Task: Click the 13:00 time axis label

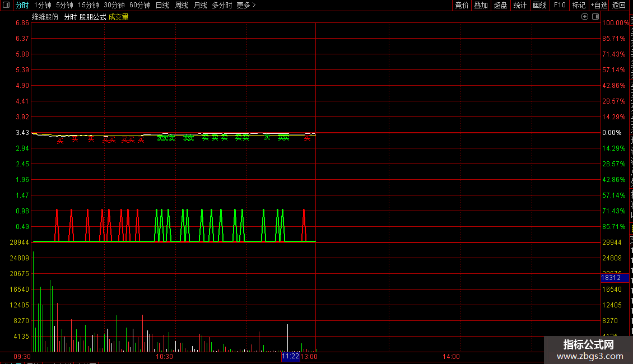Action: tap(309, 357)
